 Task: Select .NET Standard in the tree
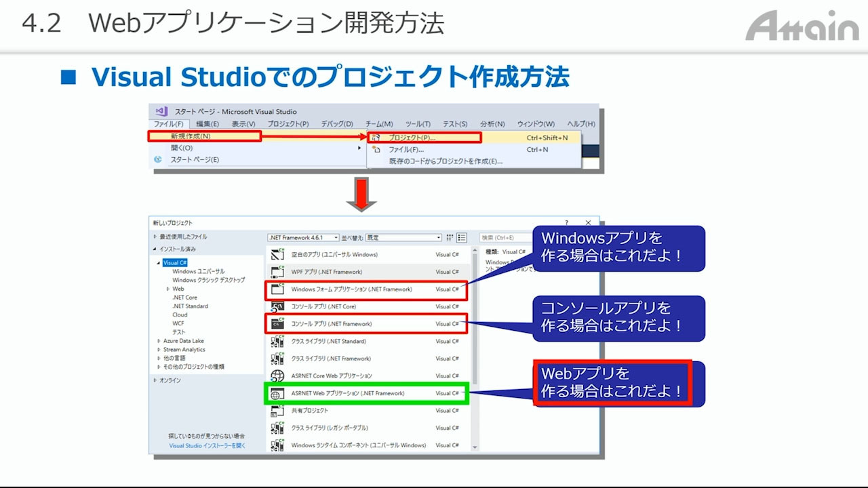[x=190, y=306]
